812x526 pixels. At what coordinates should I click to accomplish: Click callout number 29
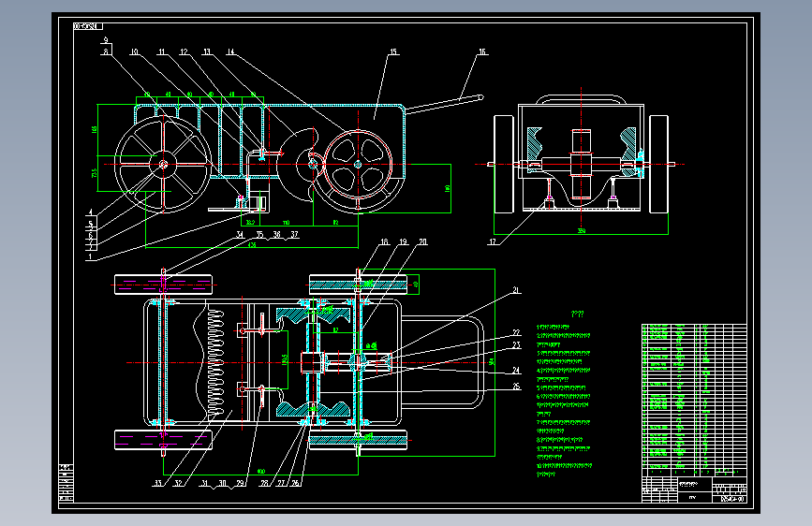point(241,483)
